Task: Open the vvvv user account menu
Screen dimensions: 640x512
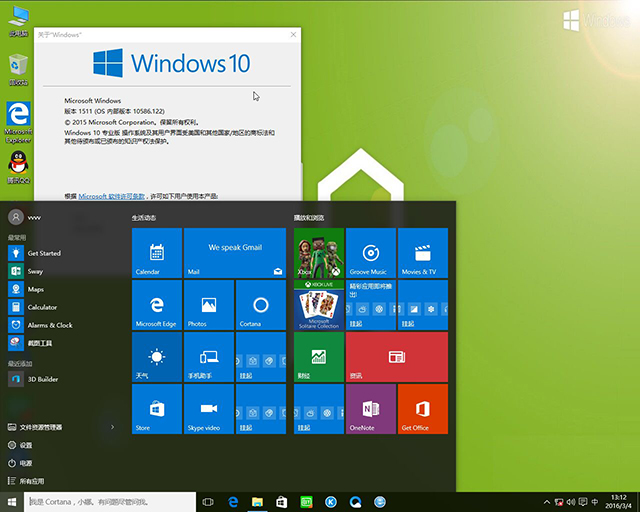Action: click(30, 217)
